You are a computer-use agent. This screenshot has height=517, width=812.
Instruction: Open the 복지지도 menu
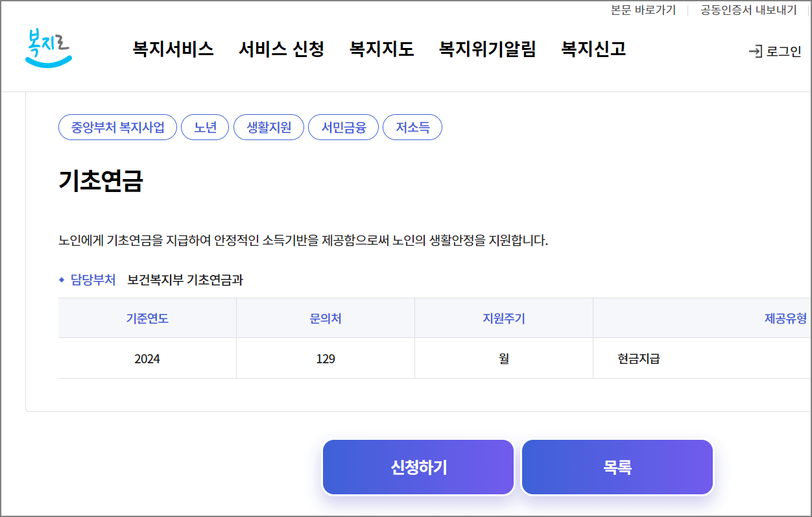point(381,49)
